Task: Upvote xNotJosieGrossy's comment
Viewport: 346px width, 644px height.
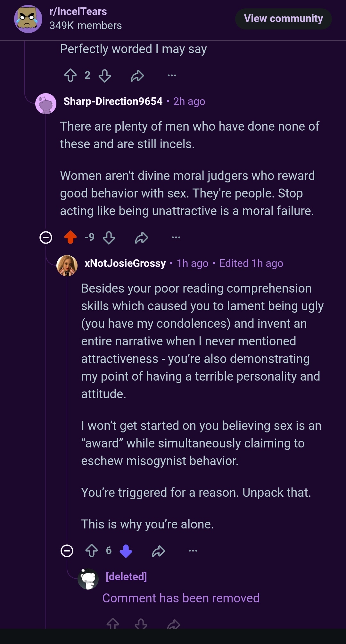Action: 92,551
